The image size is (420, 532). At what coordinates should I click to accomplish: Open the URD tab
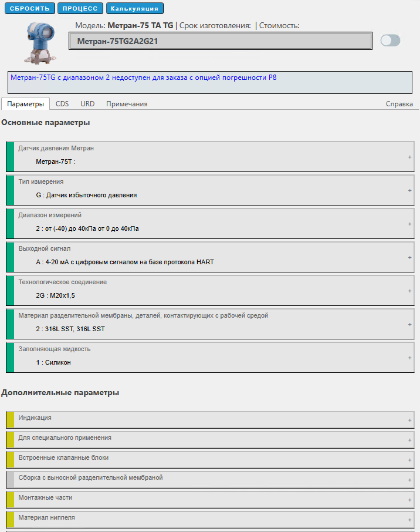coord(87,104)
